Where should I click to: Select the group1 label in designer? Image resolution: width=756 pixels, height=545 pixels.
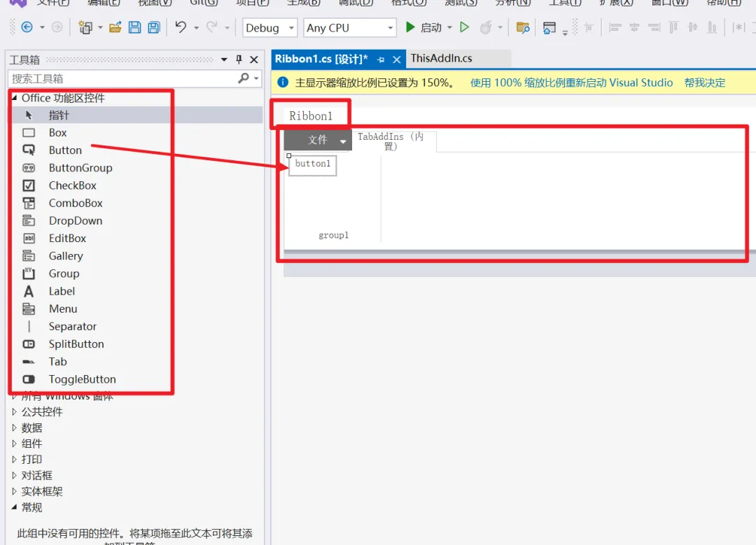click(x=333, y=235)
